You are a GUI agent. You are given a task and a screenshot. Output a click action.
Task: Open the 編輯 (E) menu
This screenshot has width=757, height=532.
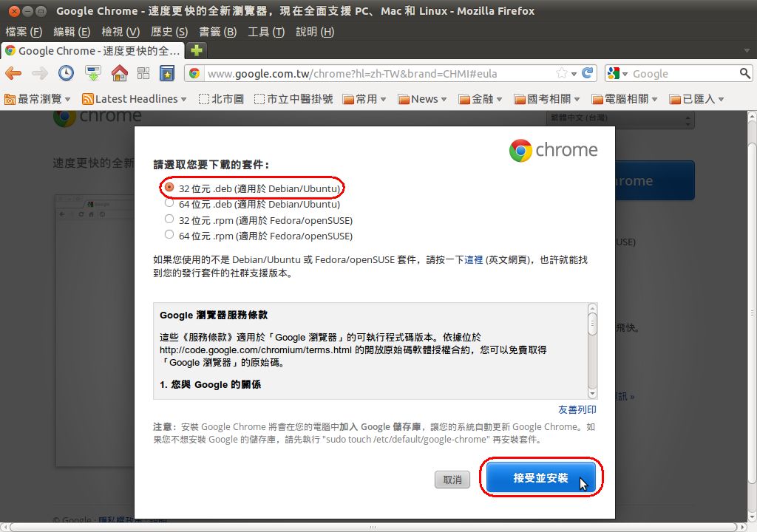pos(72,32)
